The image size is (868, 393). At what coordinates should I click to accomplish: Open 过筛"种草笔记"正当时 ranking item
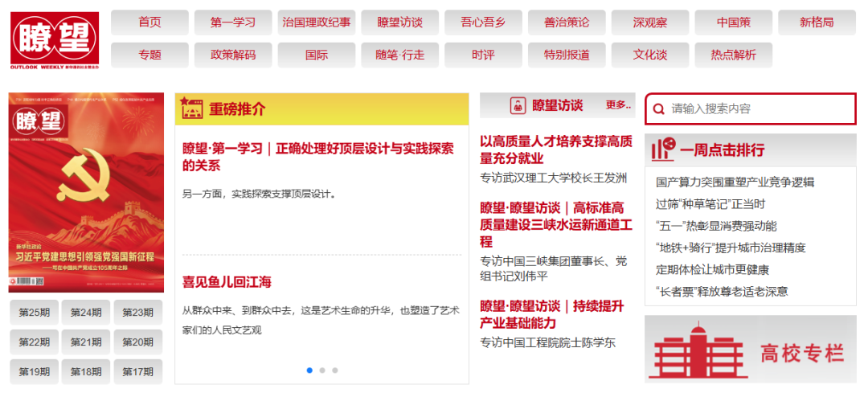pos(710,204)
